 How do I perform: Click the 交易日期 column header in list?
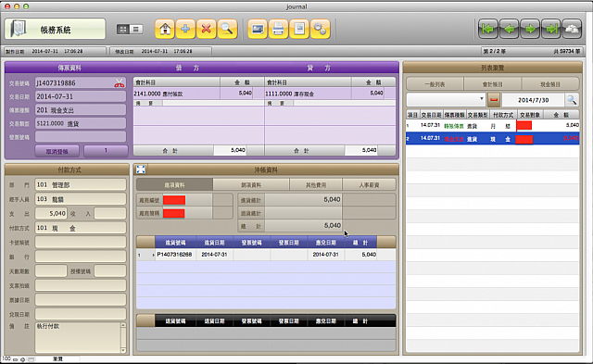pyautogui.click(x=431, y=115)
